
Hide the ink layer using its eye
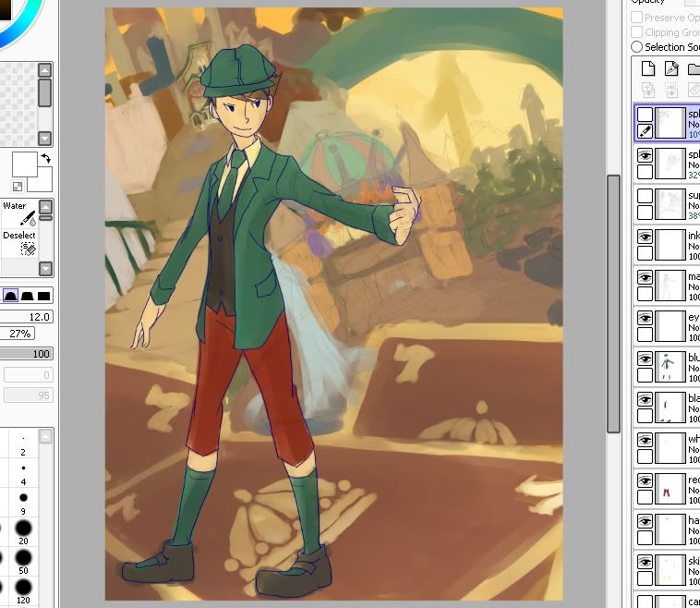click(x=645, y=237)
